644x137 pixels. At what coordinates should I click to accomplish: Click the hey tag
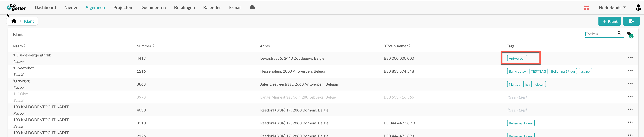(x=527, y=84)
